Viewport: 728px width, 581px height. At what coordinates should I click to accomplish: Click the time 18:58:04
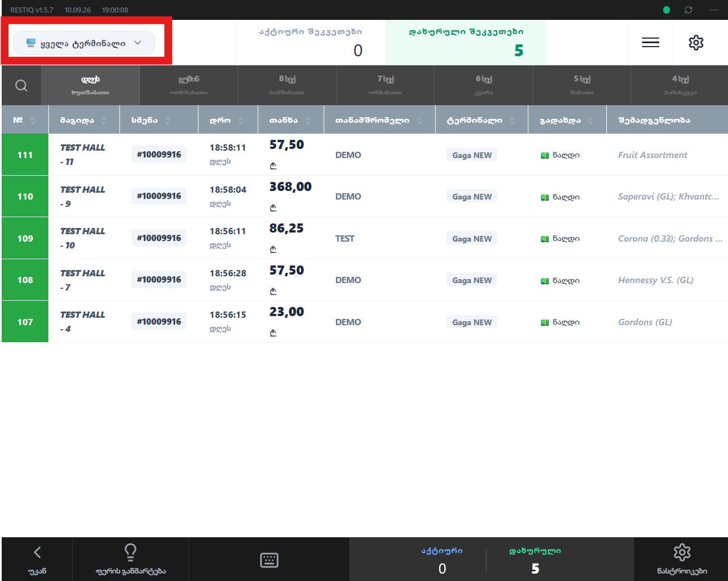pyautogui.click(x=227, y=189)
